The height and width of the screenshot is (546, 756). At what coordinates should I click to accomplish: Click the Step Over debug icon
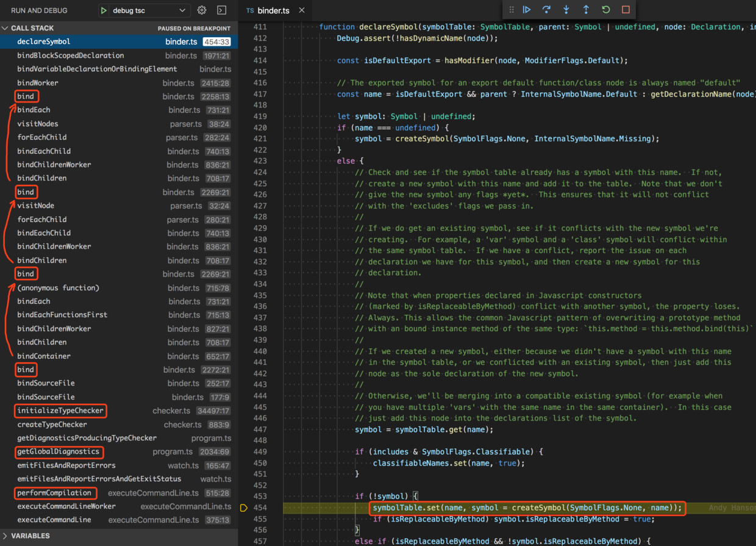(x=546, y=10)
